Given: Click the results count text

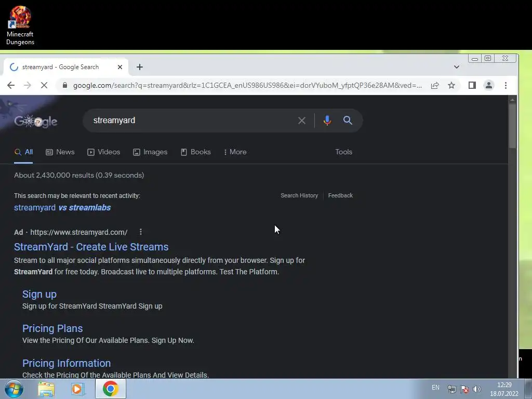Looking at the screenshot, I should [x=79, y=176].
